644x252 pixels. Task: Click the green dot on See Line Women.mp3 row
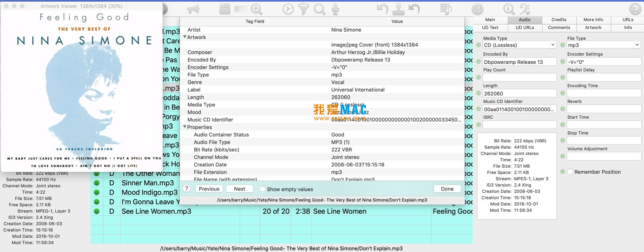96,211
